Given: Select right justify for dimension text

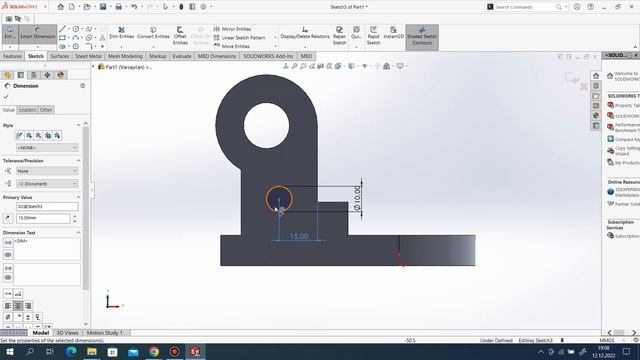Looking at the screenshot, I should 28,306.
